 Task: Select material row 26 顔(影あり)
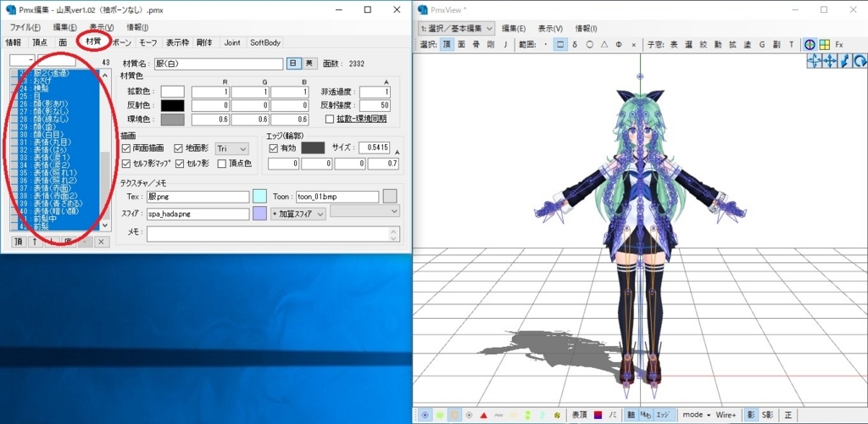click(55, 103)
